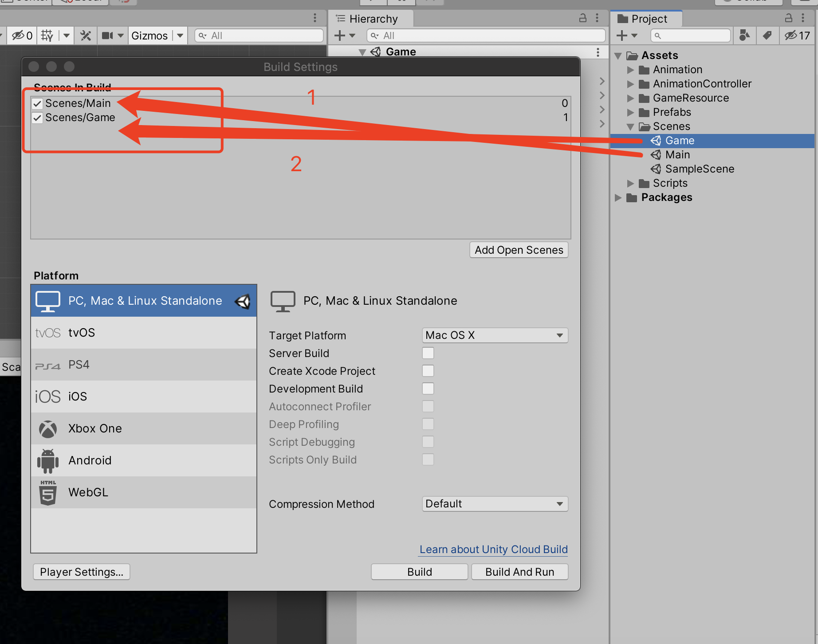Viewport: 818px width, 644px height.
Task: Toggle the Scene view grid icon
Action: [x=47, y=35]
